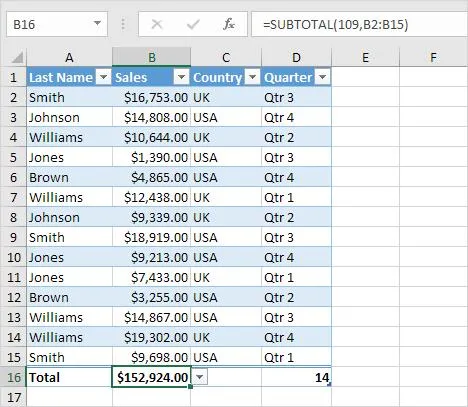
Task: Select the USA cell in row 9
Action: (226, 237)
